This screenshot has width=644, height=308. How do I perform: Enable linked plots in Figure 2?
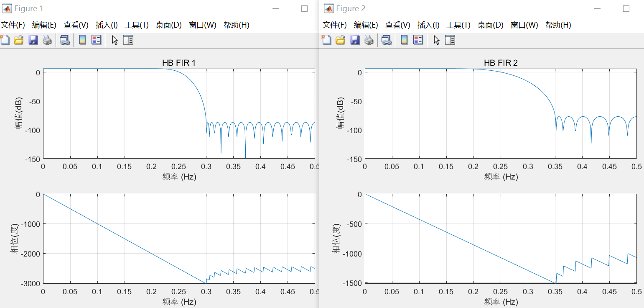386,40
